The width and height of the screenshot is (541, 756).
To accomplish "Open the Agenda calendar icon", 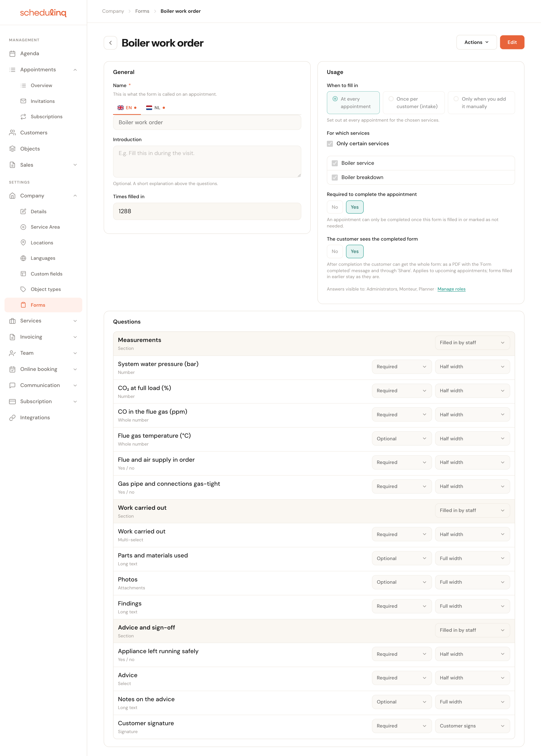I will (12, 53).
